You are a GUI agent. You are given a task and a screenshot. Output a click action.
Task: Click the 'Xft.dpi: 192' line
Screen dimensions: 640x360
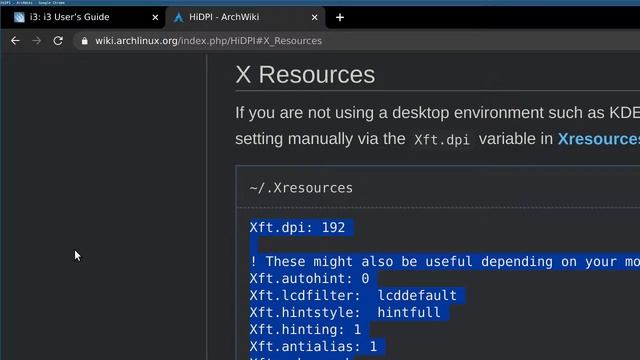click(x=297, y=228)
